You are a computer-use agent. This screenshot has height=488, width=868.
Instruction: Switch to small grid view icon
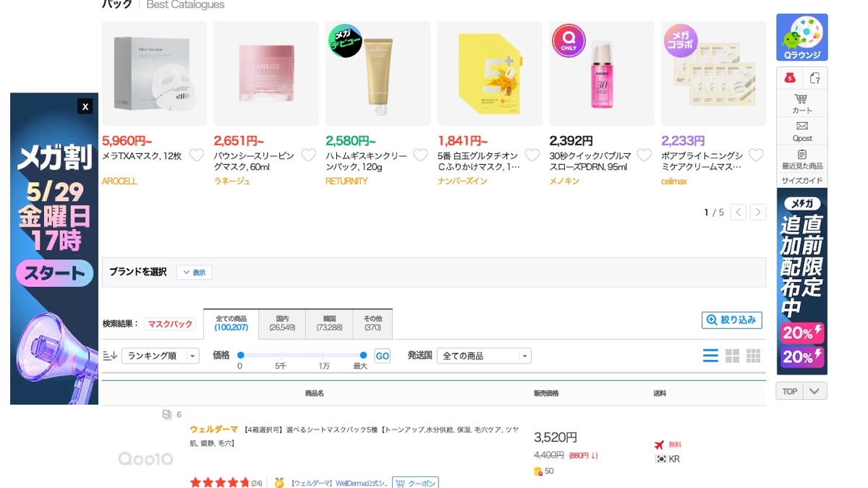754,356
